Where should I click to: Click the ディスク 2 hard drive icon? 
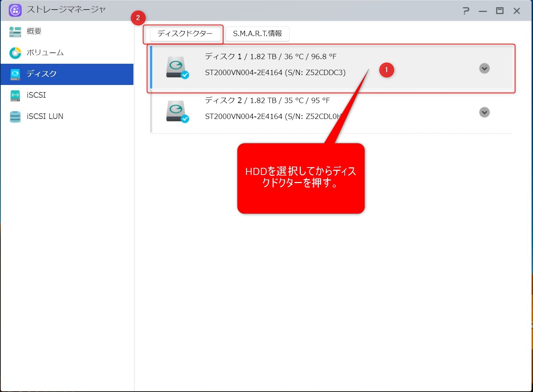177,111
